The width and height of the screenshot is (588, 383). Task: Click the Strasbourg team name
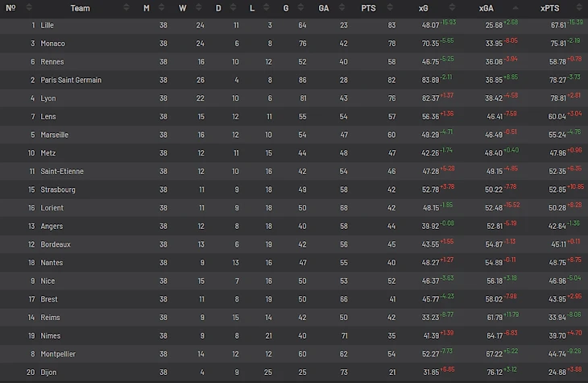point(58,189)
